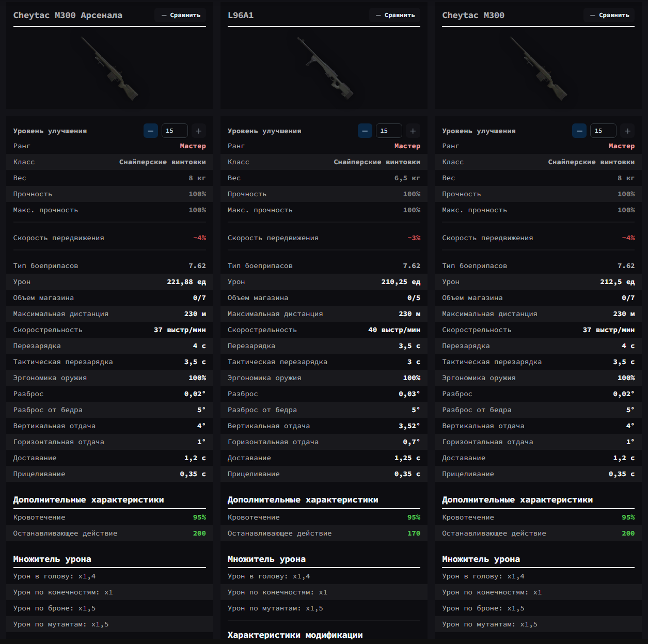Click Множитель урона heading in Cheytac M300 Арсенала column
This screenshot has height=644, width=648.
pos(52,559)
